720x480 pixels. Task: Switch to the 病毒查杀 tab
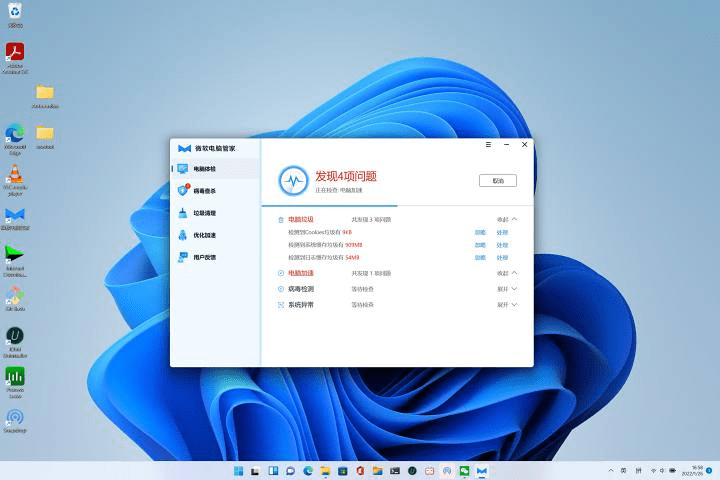(x=216, y=191)
